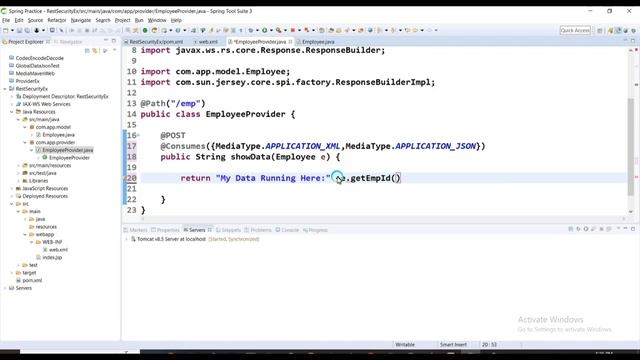Click the Smart Insert status bar entry
640x360 pixels.
[x=453, y=344]
